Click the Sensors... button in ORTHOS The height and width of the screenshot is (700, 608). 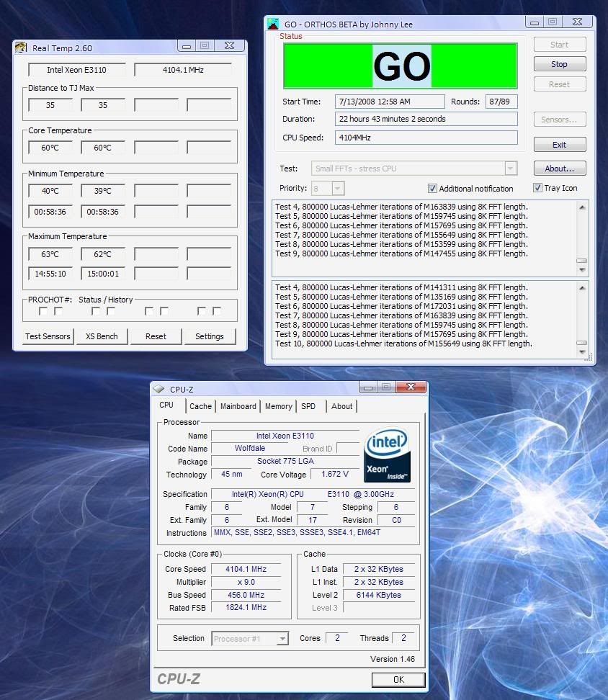click(x=559, y=120)
